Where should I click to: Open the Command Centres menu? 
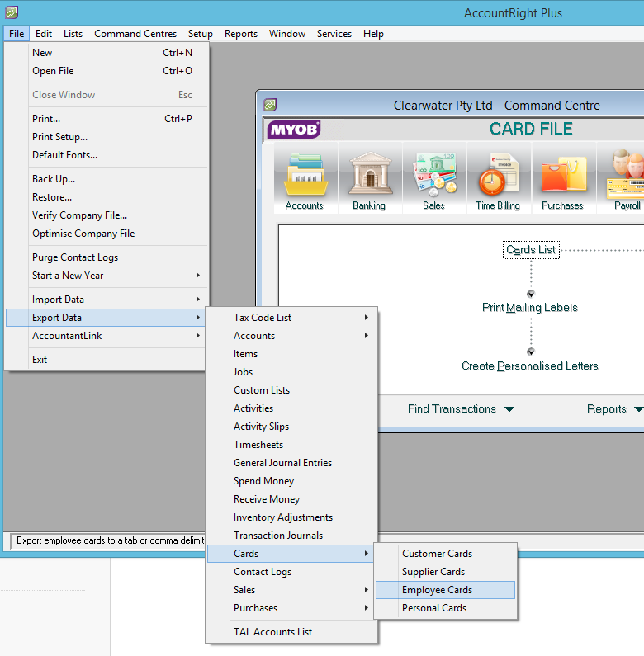pos(135,34)
